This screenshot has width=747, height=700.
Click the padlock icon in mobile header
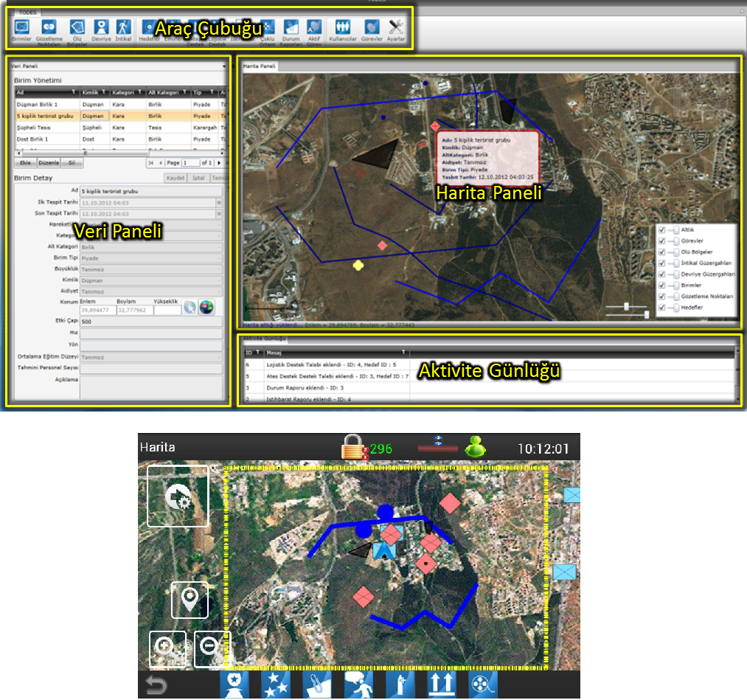pyautogui.click(x=352, y=447)
